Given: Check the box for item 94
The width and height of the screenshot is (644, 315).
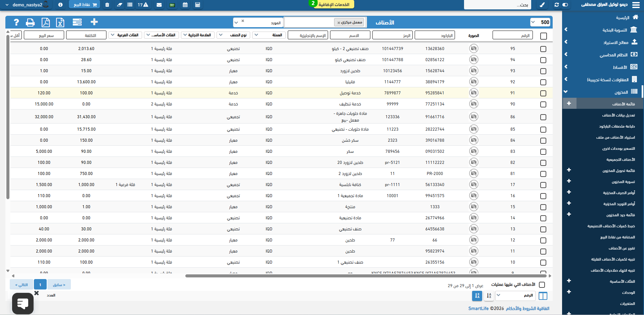Looking at the screenshot, I should point(543,60).
